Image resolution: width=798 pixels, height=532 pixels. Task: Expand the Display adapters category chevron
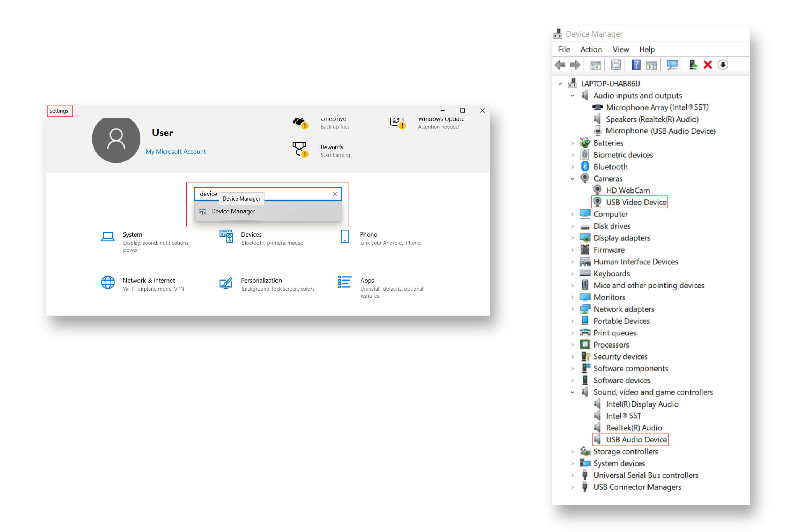(572, 238)
